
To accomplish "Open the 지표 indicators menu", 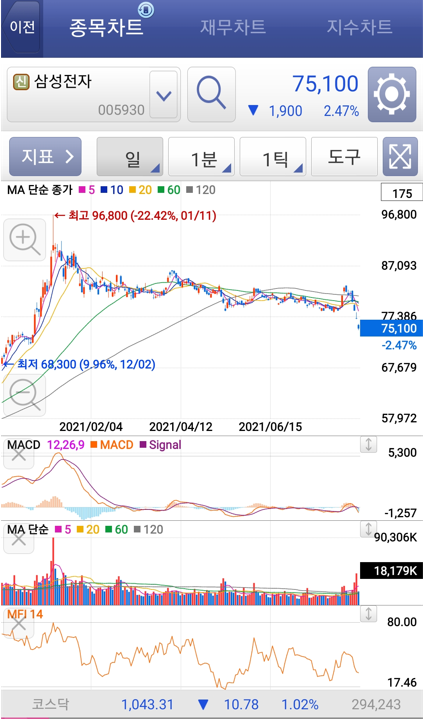I will [45, 156].
